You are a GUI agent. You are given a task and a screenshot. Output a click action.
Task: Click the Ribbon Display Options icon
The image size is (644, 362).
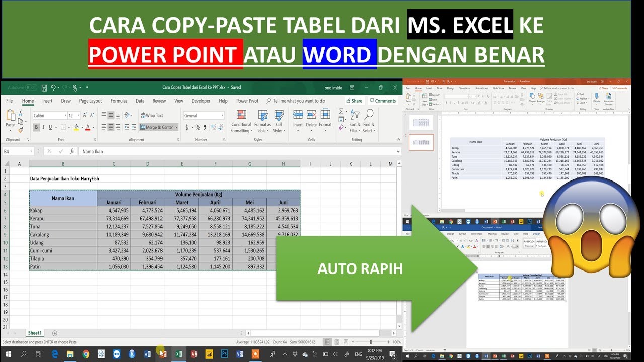[353, 88]
